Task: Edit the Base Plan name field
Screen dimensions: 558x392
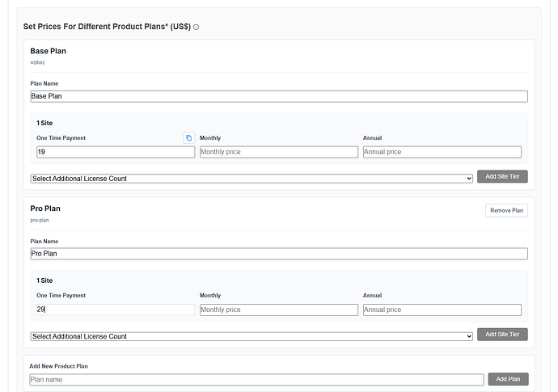Action: coord(279,96)
